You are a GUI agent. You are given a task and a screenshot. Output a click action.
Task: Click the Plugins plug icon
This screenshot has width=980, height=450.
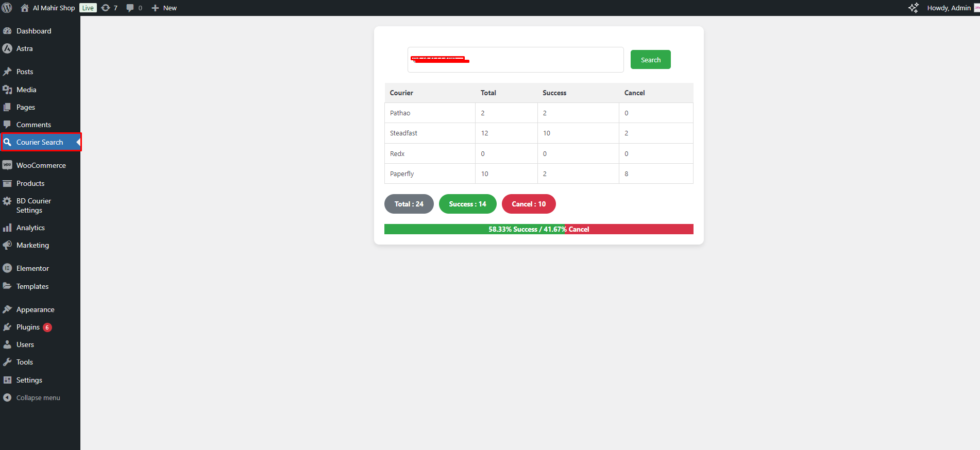tap(7, 327)
